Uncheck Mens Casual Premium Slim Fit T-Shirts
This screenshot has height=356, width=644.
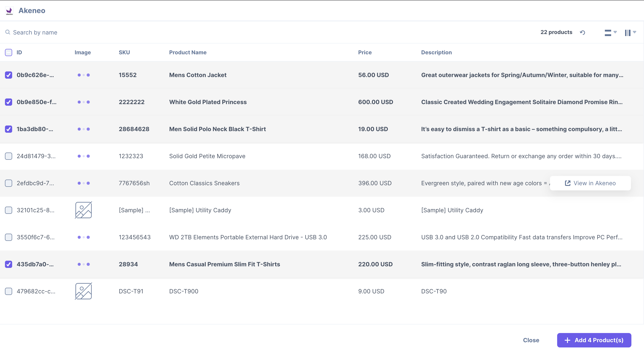point(9,264)
